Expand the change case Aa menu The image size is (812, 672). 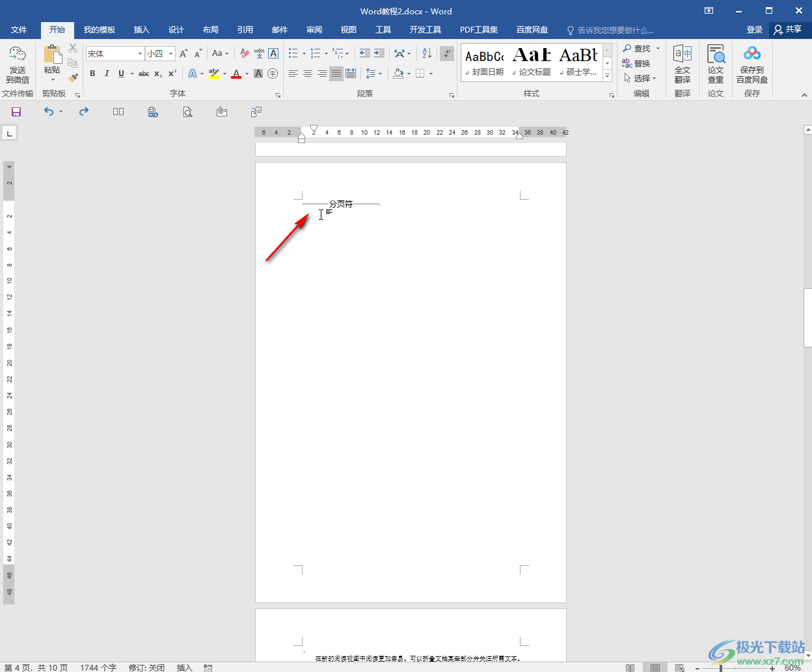[221, 53]
